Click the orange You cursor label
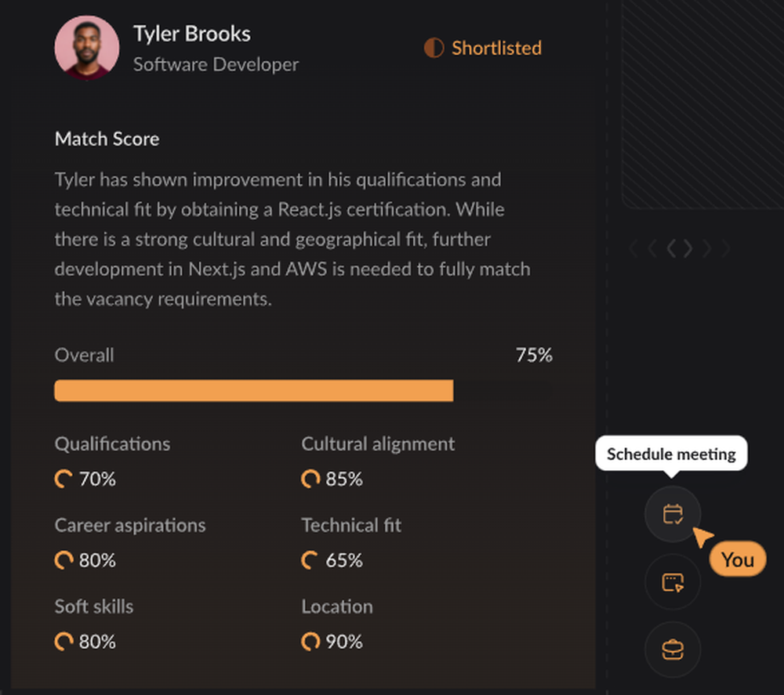Image resolution: width=784 pixels, height=695 pixels. pos(737,559)
